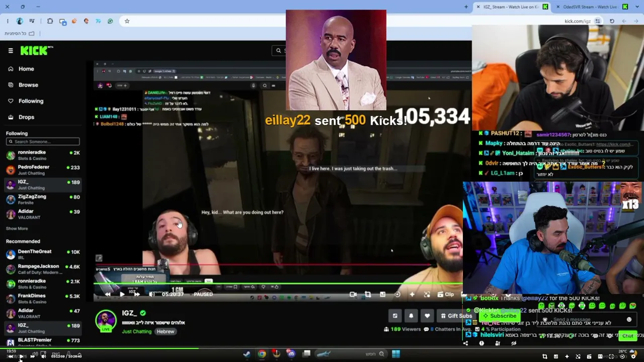
Task: Click the share icon below the chat
Action: (465, 343)
